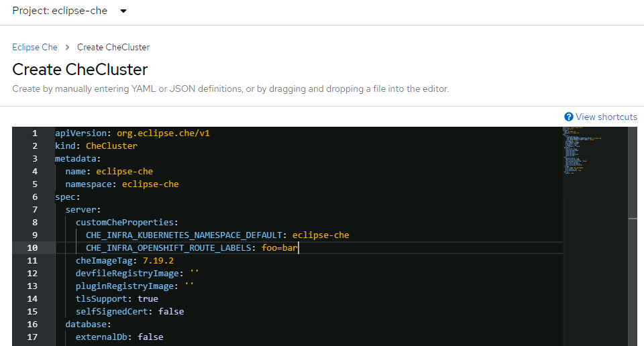Click the database key on line 16
The width and height of the screenshot is (644, 346).
click(86, 324)
